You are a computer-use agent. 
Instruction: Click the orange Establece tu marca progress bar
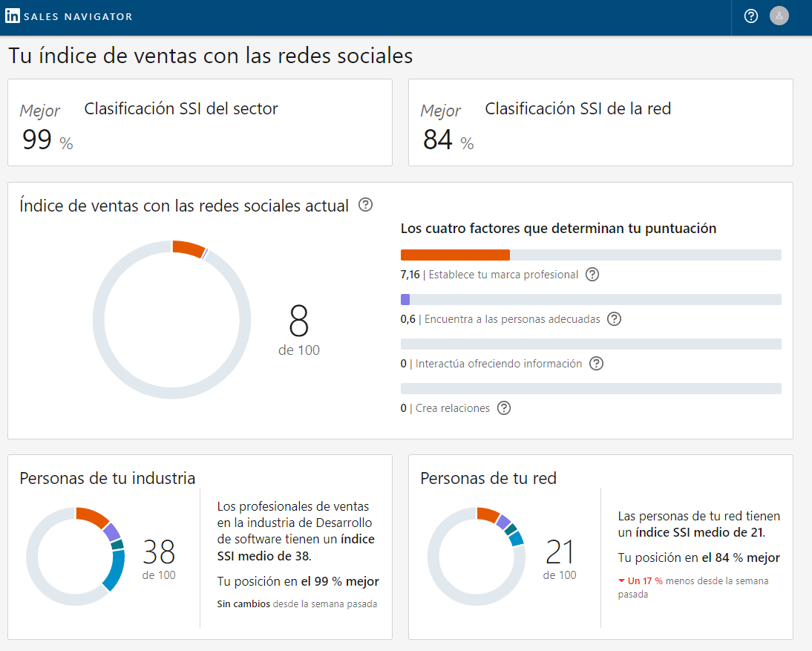[x=591, y=255]
